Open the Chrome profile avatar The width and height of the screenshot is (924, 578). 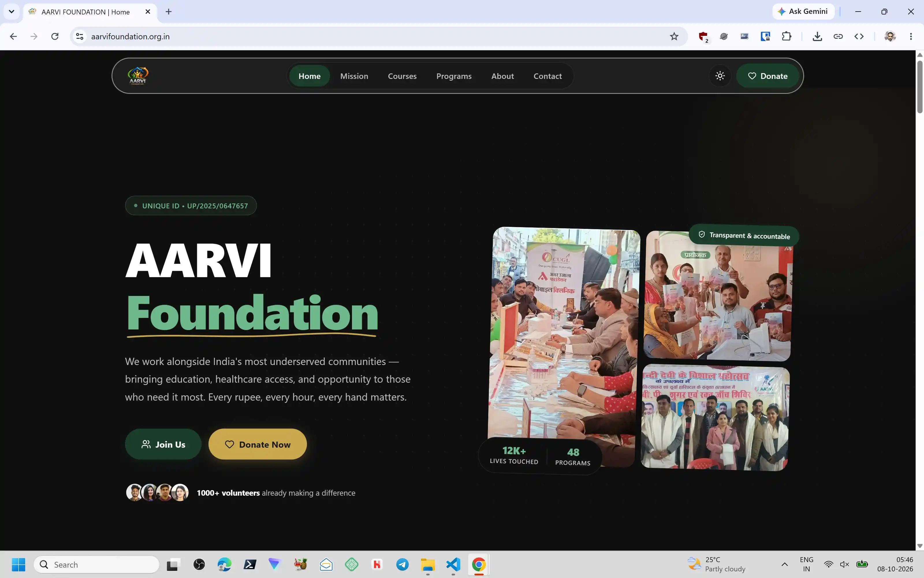890,36
